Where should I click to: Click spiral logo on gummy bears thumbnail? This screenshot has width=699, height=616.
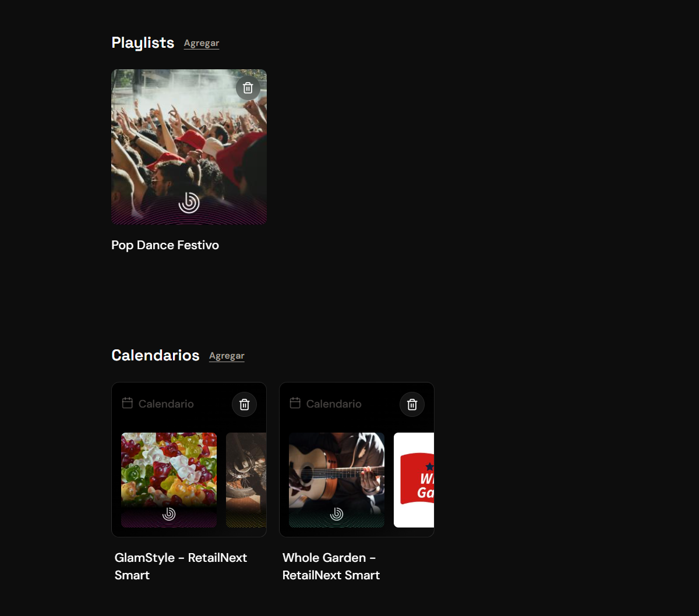point(169,514)
